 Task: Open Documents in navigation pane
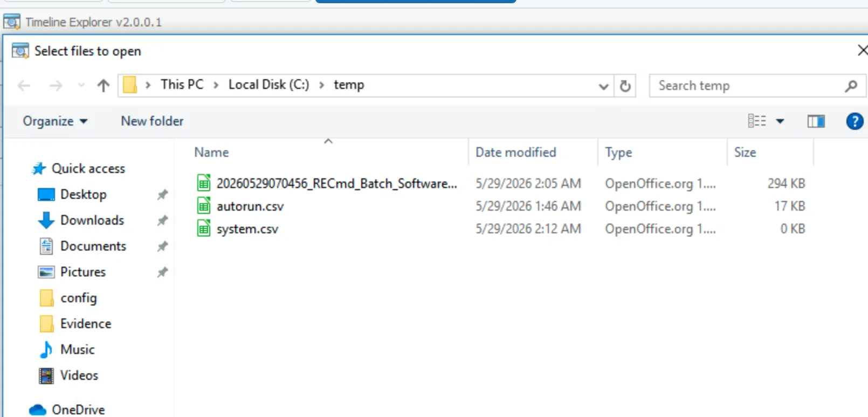[x=93, y=246]
